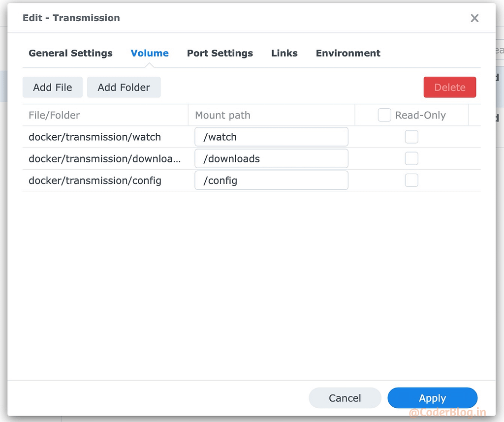This screenshot has width=504, height=422.
Task: Click the Add File button
Action: pyautogui.click(x=52, y=87)
